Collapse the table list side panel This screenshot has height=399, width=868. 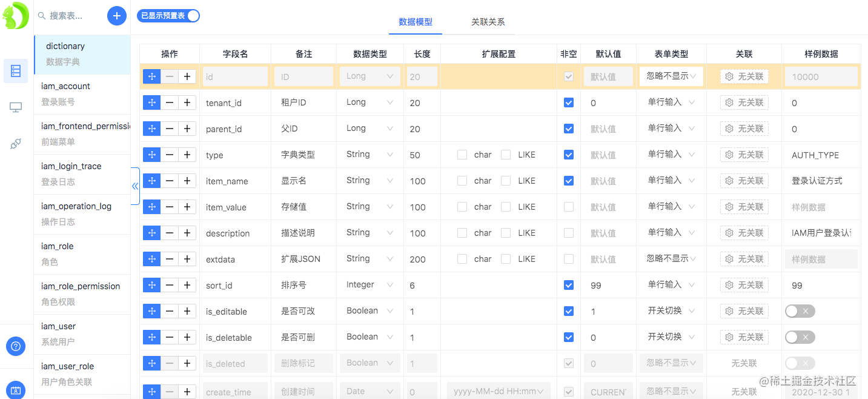coord(135,186)
